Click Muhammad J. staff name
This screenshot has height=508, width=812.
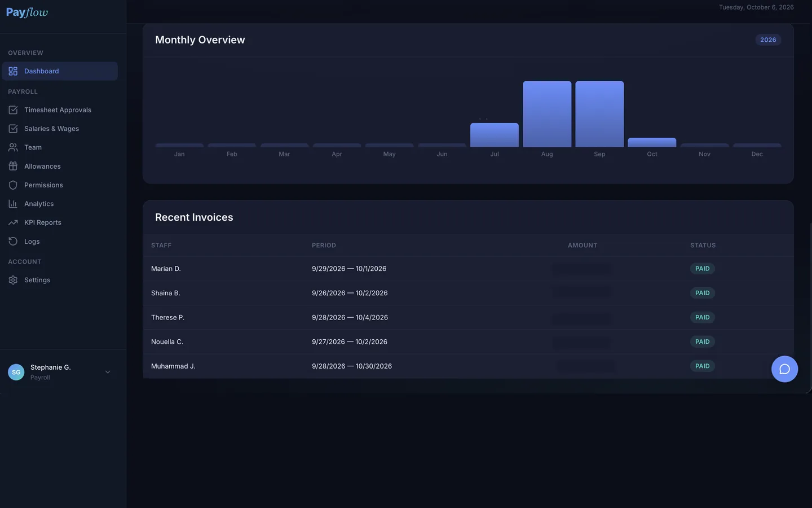point(173,366)
